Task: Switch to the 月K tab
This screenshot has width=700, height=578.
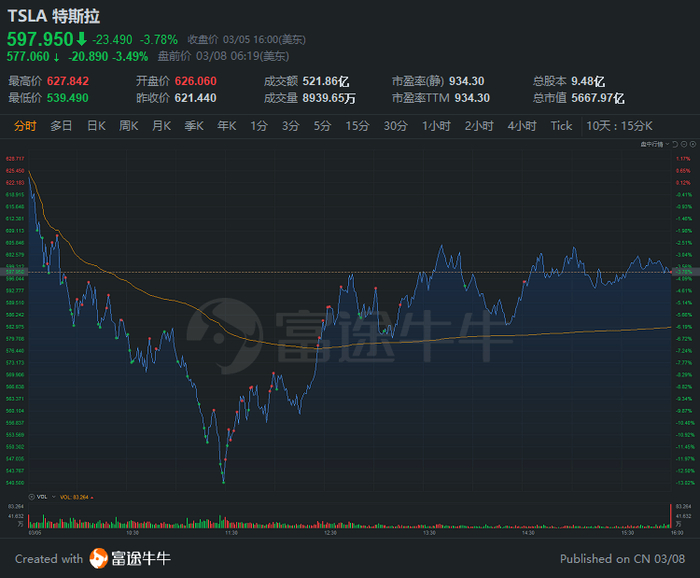Action: pos(161,126)
